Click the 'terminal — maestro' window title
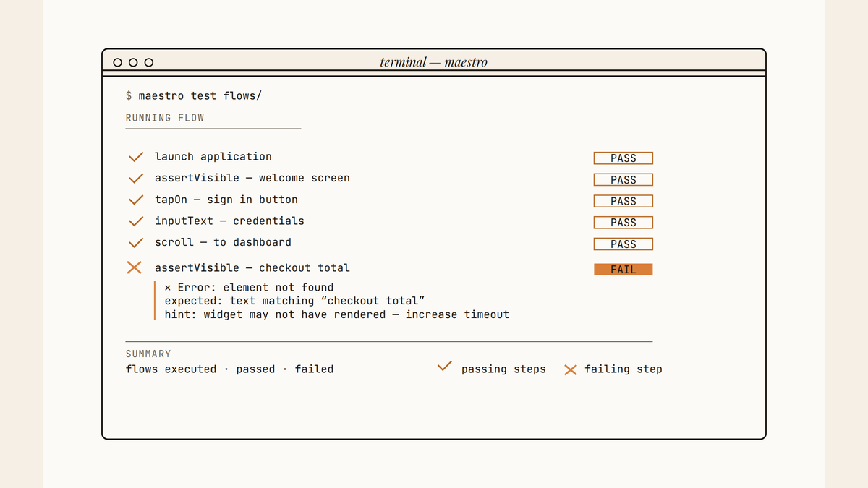 434,62
